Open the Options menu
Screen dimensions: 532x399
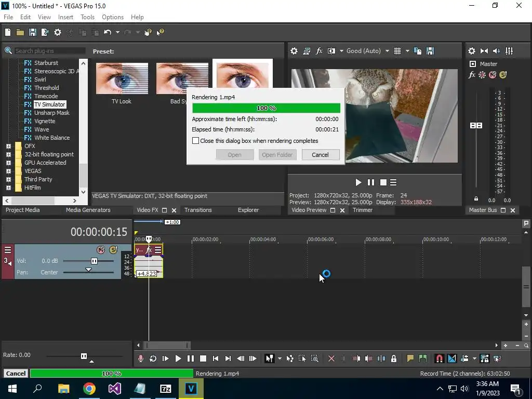pos(113,17)
